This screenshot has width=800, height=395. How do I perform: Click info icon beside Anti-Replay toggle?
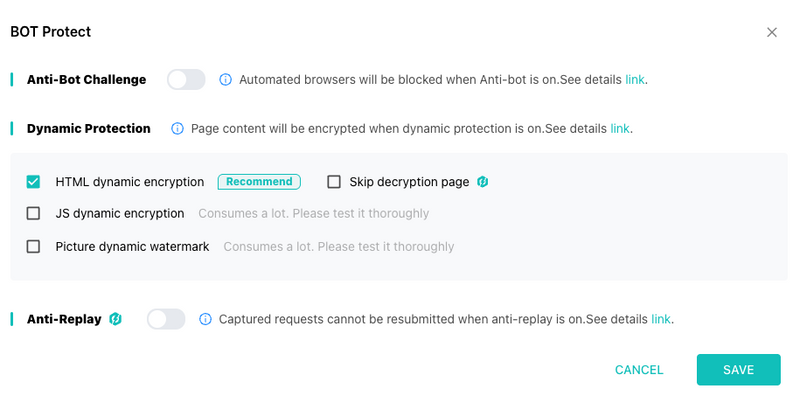click(205, 319)
